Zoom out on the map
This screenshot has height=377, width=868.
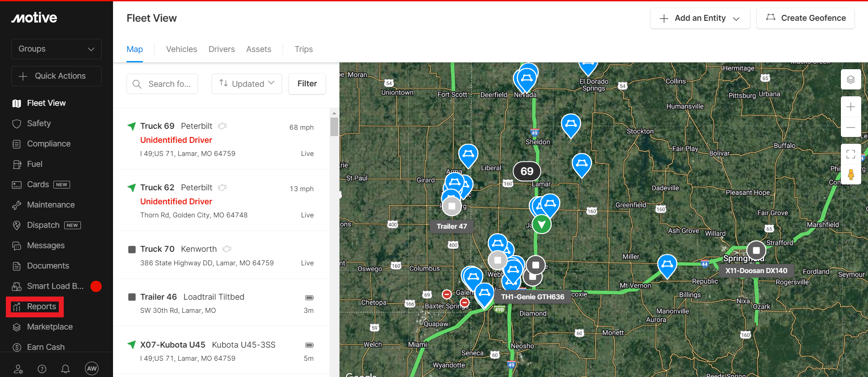coord(851,127)
